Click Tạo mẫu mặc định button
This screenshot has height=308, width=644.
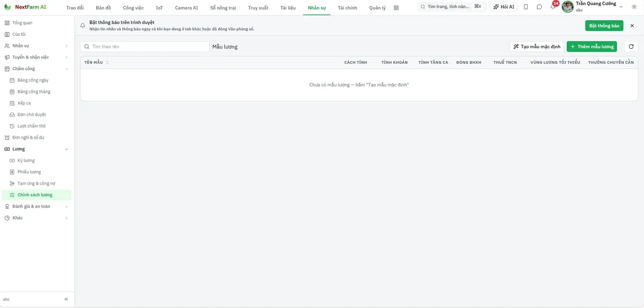tap(537, 47)
